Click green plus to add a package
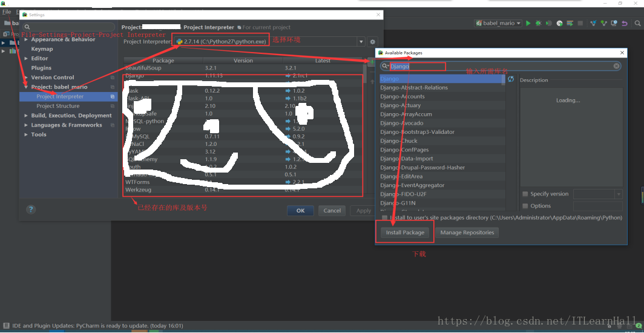The height and width of the screenshot is (333, 644). pos(372,62)
